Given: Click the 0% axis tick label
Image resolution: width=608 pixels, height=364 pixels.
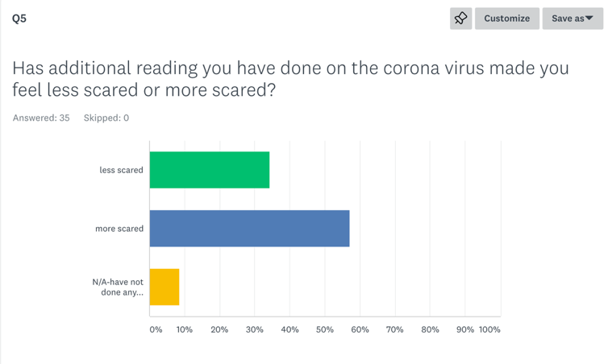Looking at the screenshot, I should [156, 329].
